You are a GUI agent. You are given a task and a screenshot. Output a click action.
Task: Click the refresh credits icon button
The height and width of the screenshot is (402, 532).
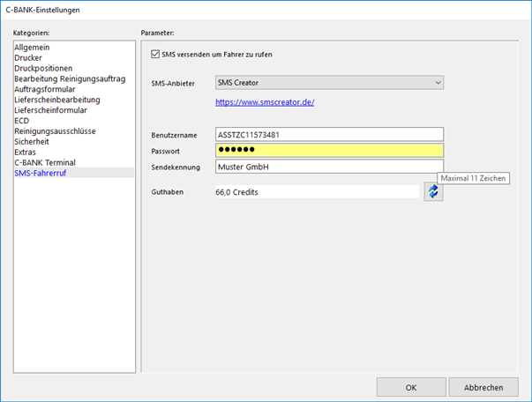coord(433,191)
